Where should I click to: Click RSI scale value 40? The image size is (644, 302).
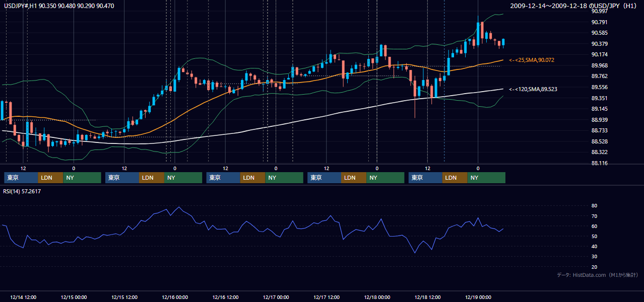(594, 246)
